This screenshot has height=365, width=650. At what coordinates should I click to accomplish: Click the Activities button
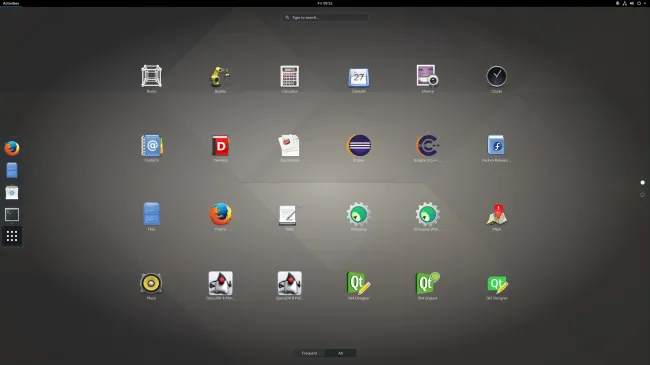tap(11, 3)
